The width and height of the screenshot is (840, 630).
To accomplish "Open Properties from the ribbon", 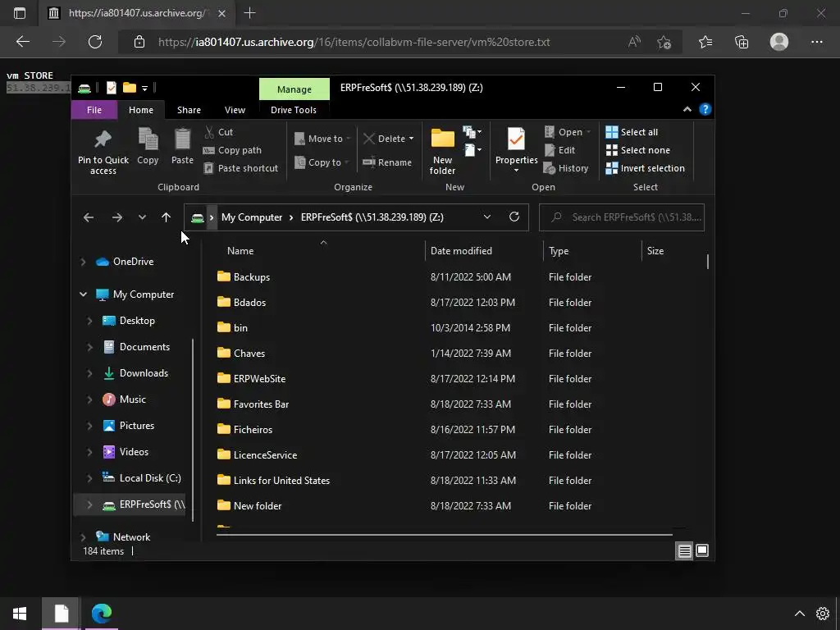I will [517, 150].
